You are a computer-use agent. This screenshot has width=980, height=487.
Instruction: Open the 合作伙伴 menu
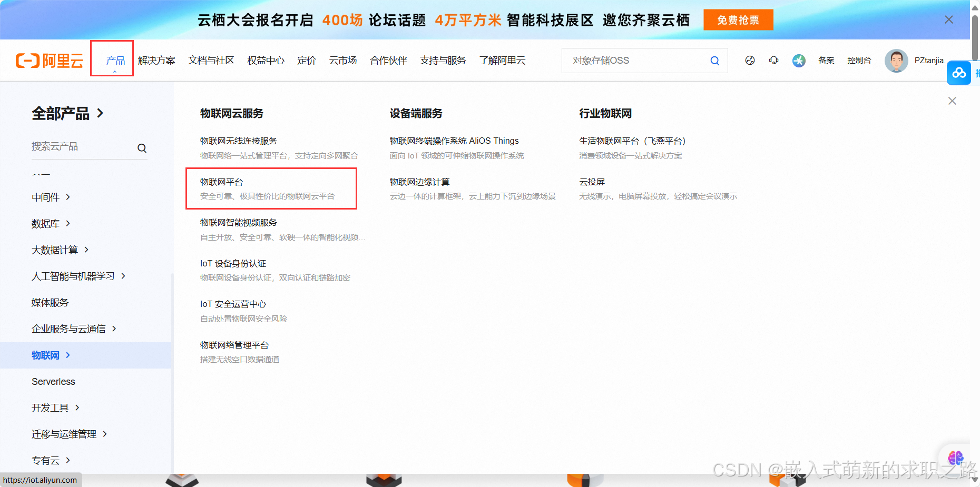point(389,61)
